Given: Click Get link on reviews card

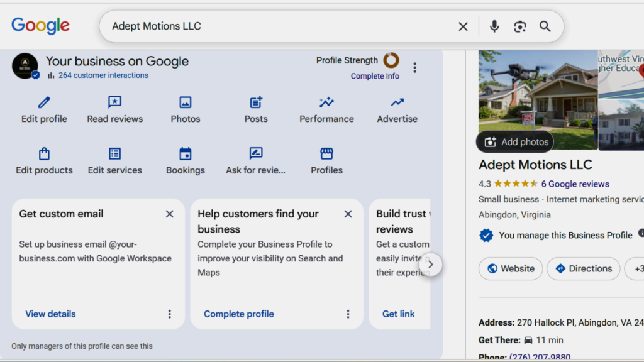Looking at the screenshot, I should point(398,314).
